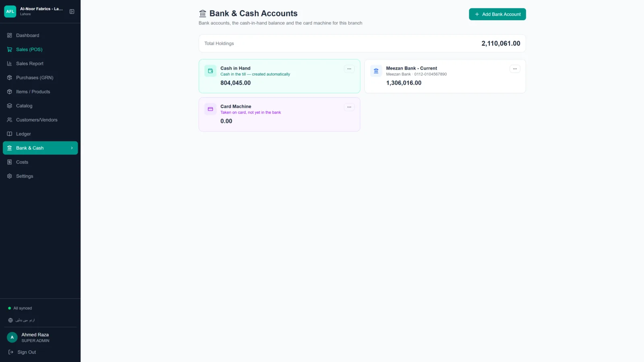This screenshot has width=644, height=362.
Task: Click the Sales Report chart icon
Action: [x=10, y=64]
